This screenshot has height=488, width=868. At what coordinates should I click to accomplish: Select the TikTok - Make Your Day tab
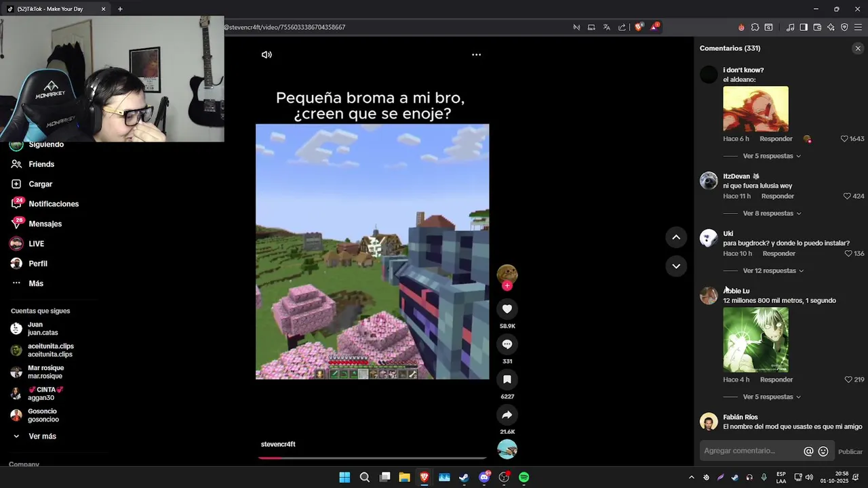56,9
